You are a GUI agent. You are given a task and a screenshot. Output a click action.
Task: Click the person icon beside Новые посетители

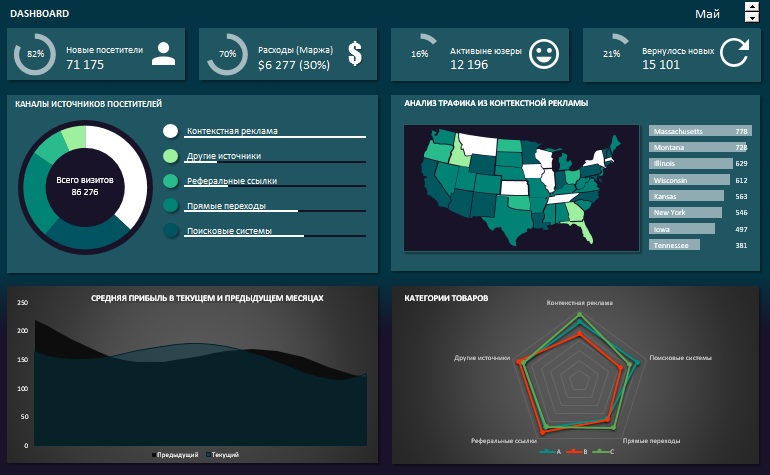pyautogui.click(x=163, y=54)
